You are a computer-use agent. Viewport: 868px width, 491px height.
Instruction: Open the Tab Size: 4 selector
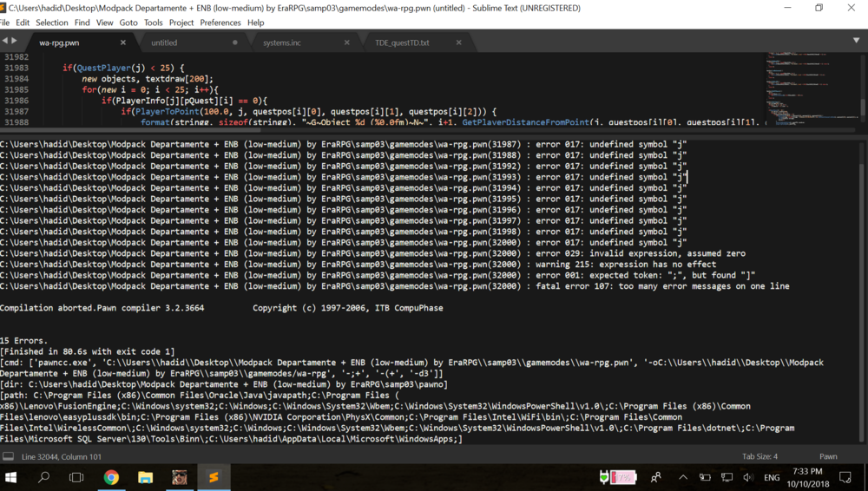click(x=759, y=456)
